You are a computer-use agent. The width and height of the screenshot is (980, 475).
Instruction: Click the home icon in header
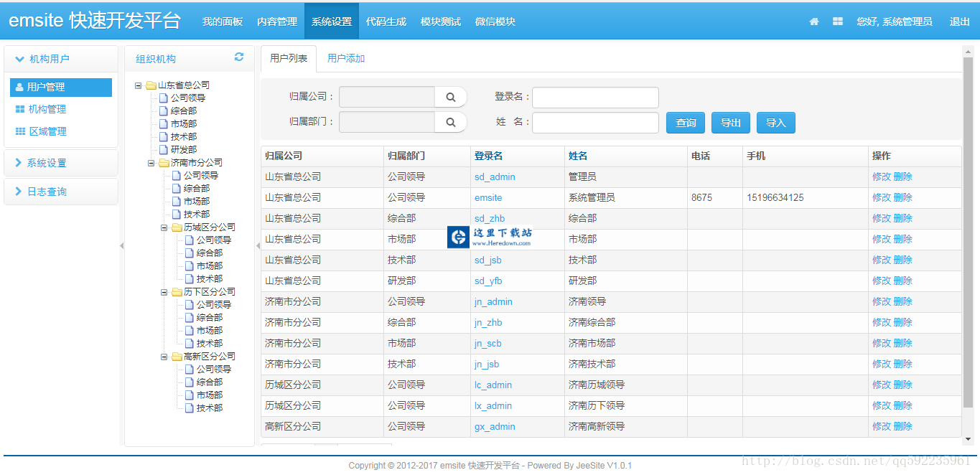(x=813, y=22)
